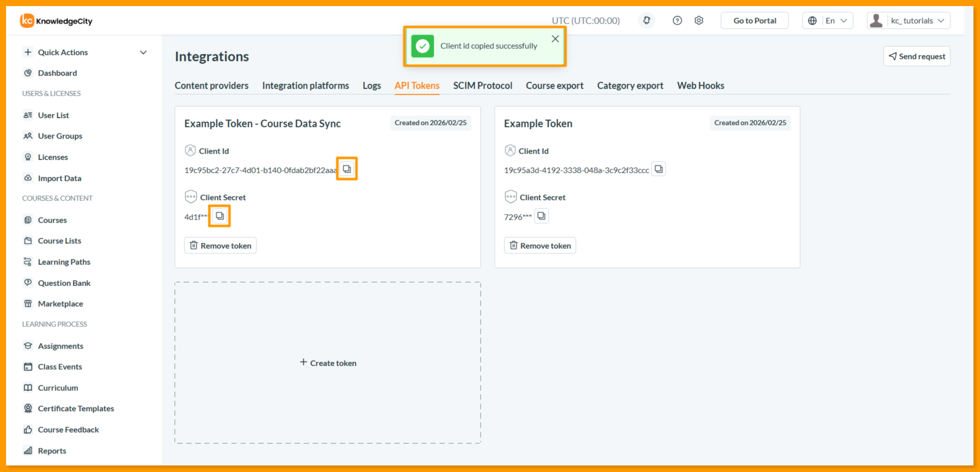Open Learning Paths page
Viewport: 980px width, 472px height.
click(64, 262)
